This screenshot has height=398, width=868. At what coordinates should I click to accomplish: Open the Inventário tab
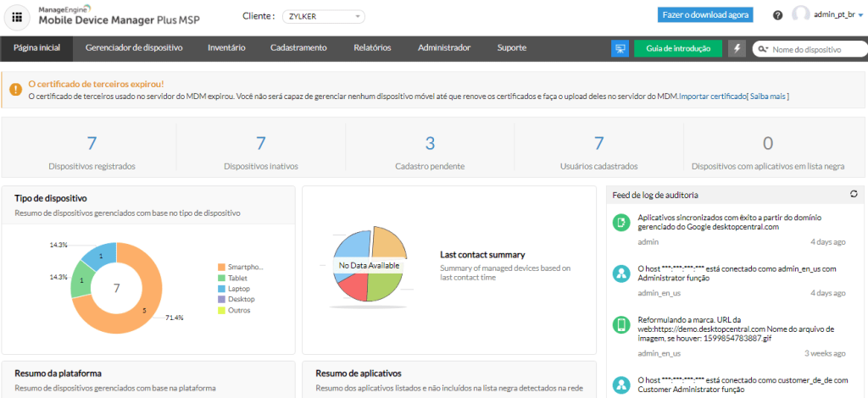[x=226, y=48]
